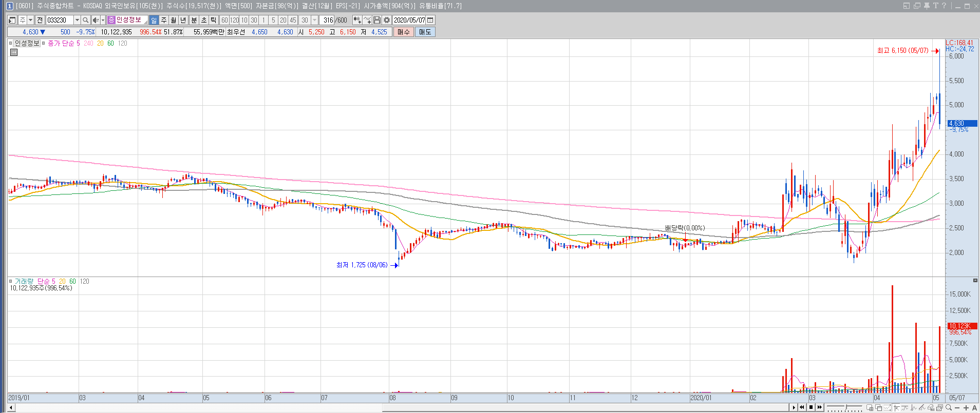Toggle the 종가 단순 moving average checkbox
Viewport: 980px width, 413px height.
pyautogui.click(x=44, y=43)
